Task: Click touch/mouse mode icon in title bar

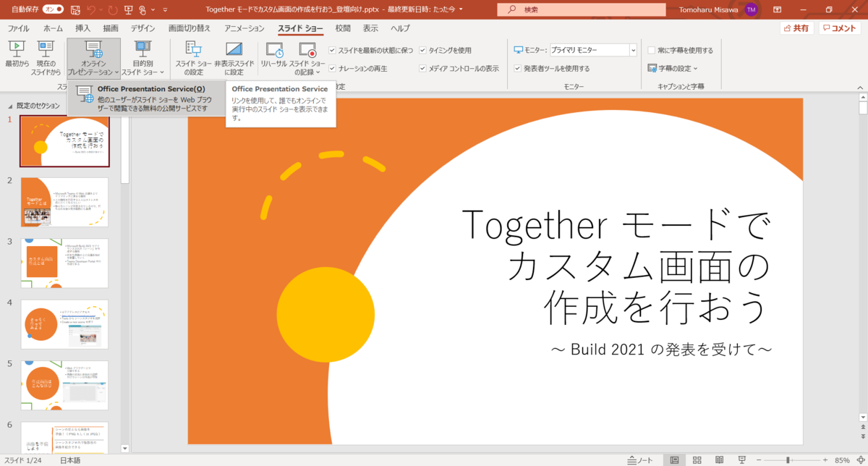Action: (143, 10)
